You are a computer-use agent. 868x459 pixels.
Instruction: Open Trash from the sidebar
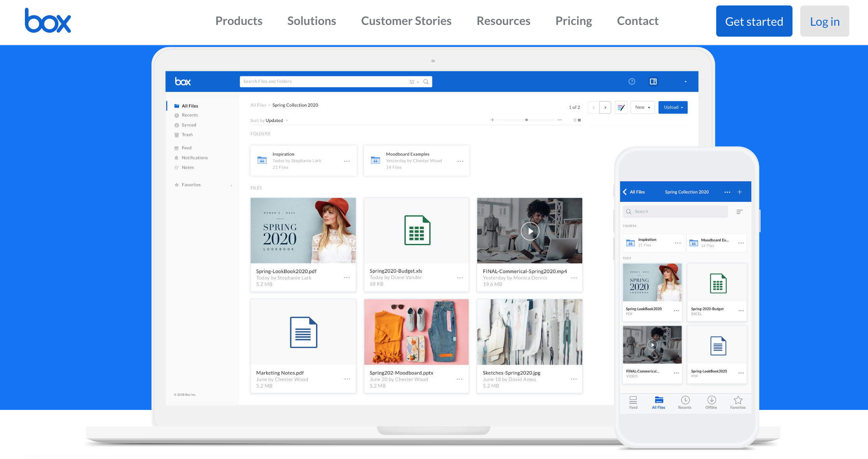(x=187, y=134)
